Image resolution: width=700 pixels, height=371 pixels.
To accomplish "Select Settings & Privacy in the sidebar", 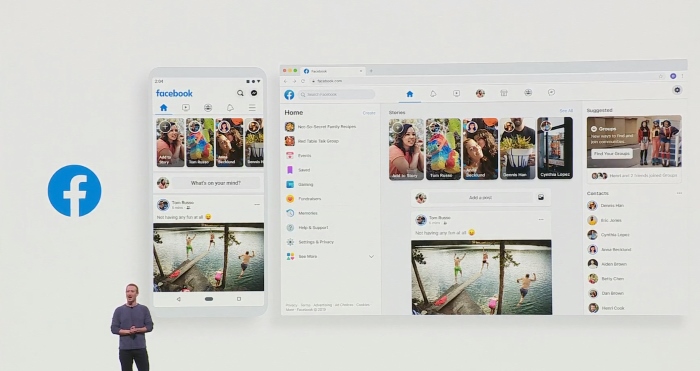I will (316, 242).
